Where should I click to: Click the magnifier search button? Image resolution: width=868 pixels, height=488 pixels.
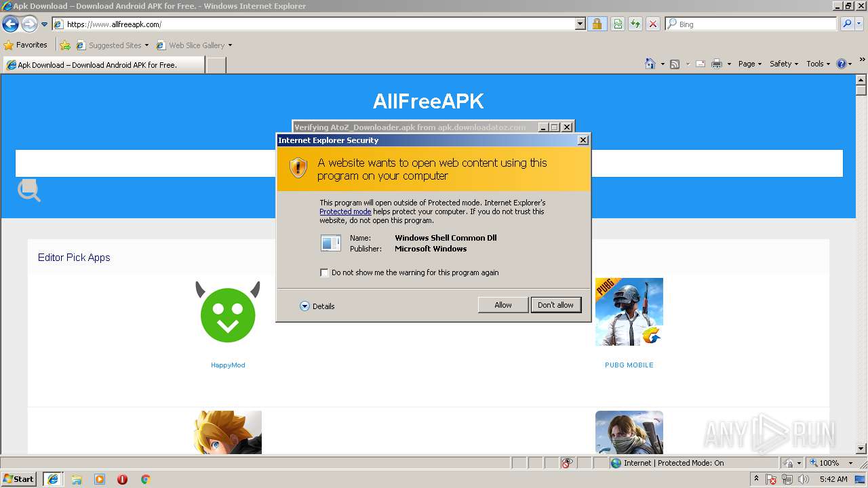[x=846, y=24]
